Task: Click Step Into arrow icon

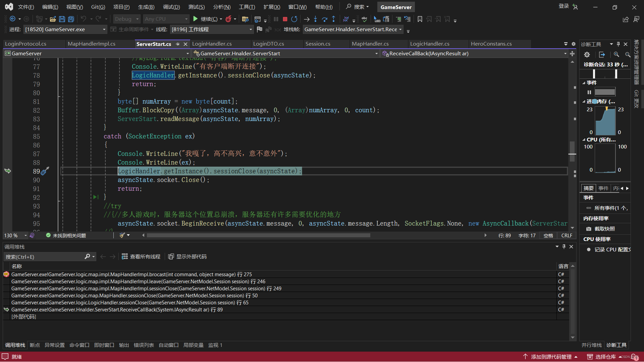Action: (x=315, y=19)
